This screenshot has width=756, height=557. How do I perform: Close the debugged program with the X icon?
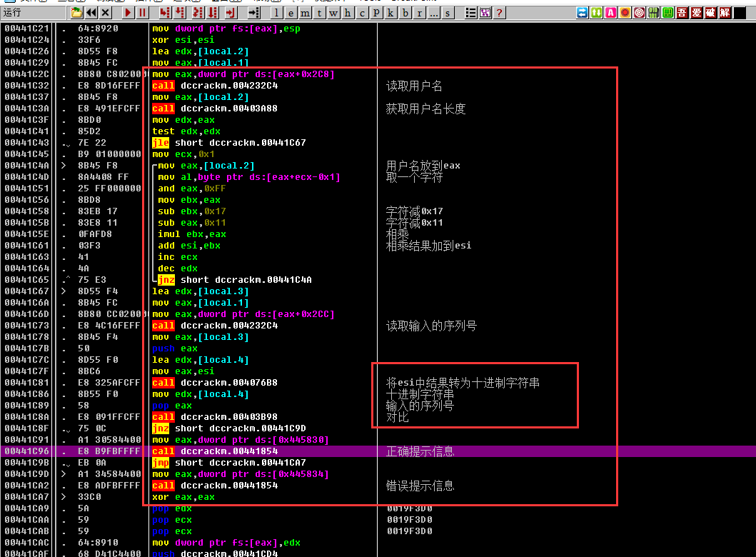coord(106,13)
